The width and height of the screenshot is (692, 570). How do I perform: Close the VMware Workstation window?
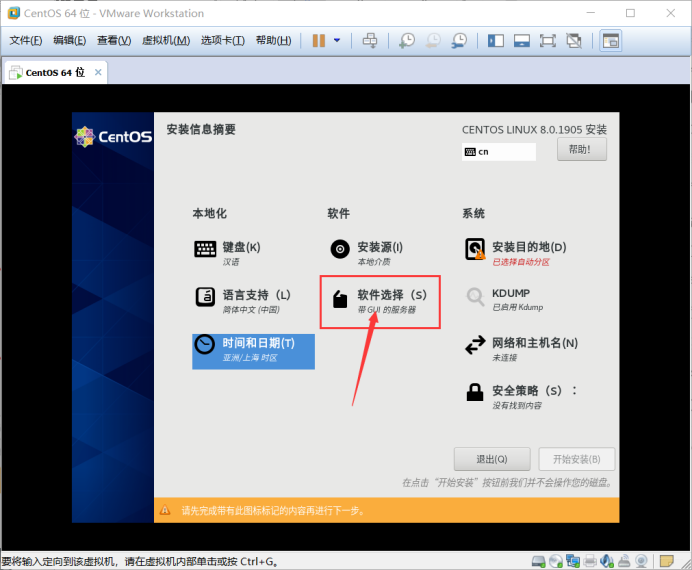[x=670, y=13]
